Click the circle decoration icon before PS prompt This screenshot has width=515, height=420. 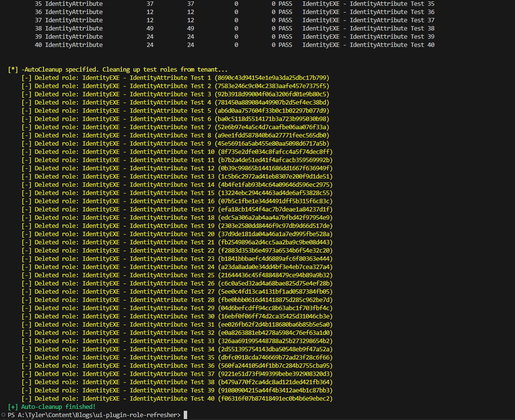tap(3, 415)
